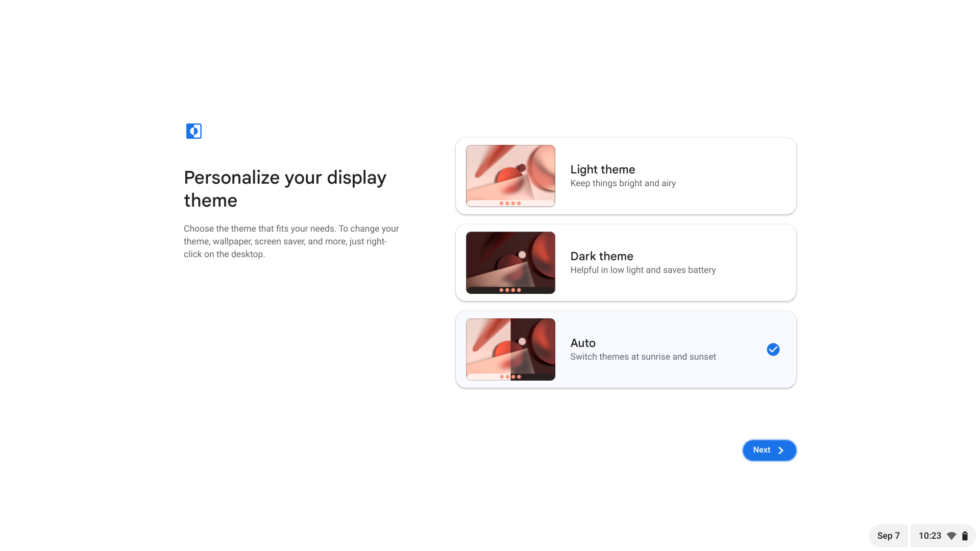Click the Auto split light/dark preview thumbnail
980x551 pixels.
coord(510,349)
